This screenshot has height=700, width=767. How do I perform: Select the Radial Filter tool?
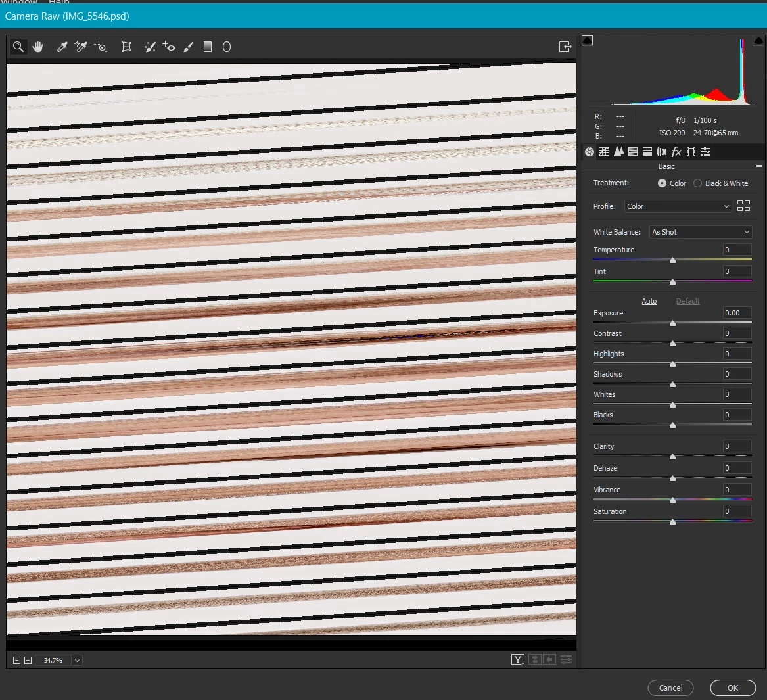tap(227, 47)
